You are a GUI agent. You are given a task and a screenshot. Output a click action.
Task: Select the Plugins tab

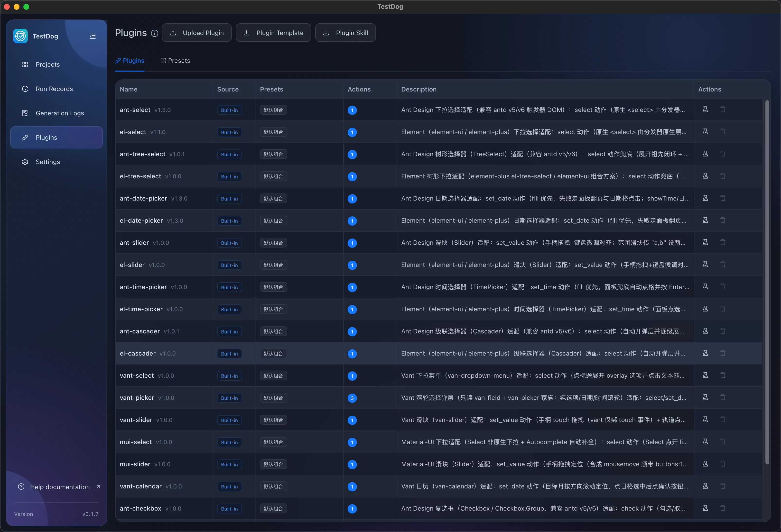pos(130,61)
